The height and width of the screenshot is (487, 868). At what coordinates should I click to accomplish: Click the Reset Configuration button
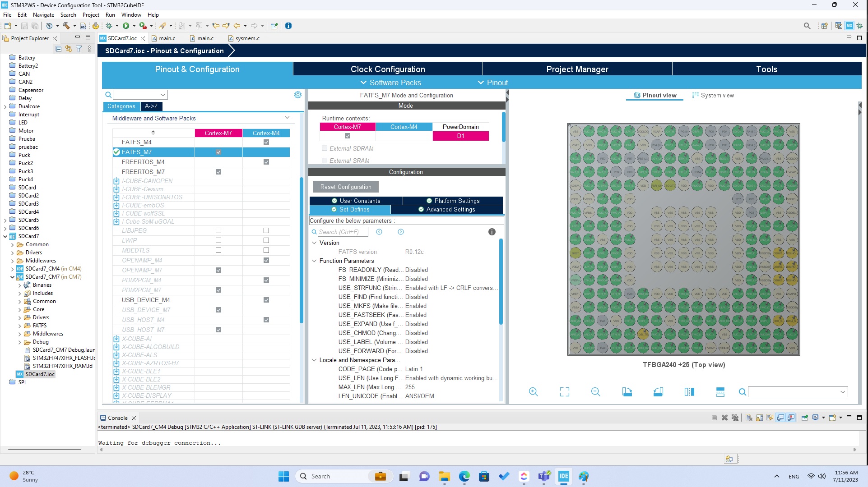(346, 187)
